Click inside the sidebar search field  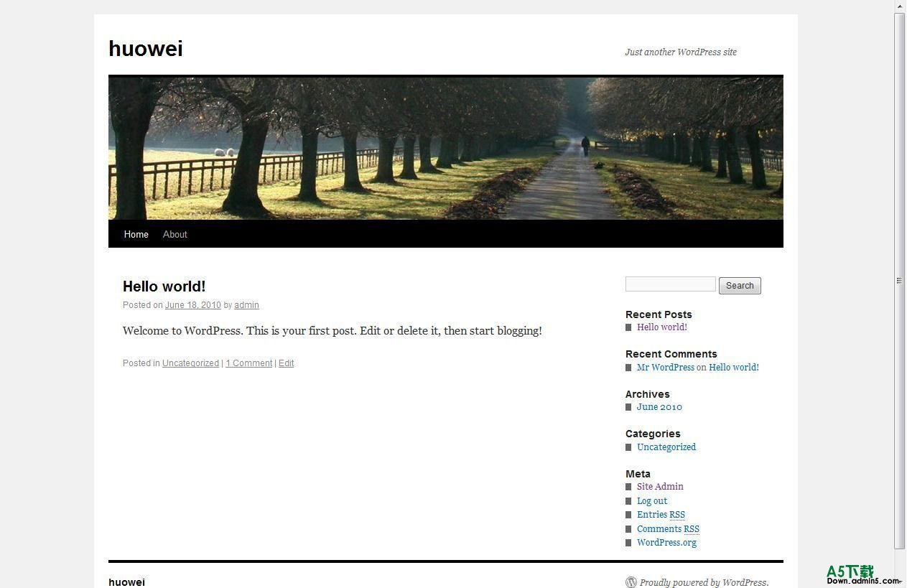tap(669, 284)
